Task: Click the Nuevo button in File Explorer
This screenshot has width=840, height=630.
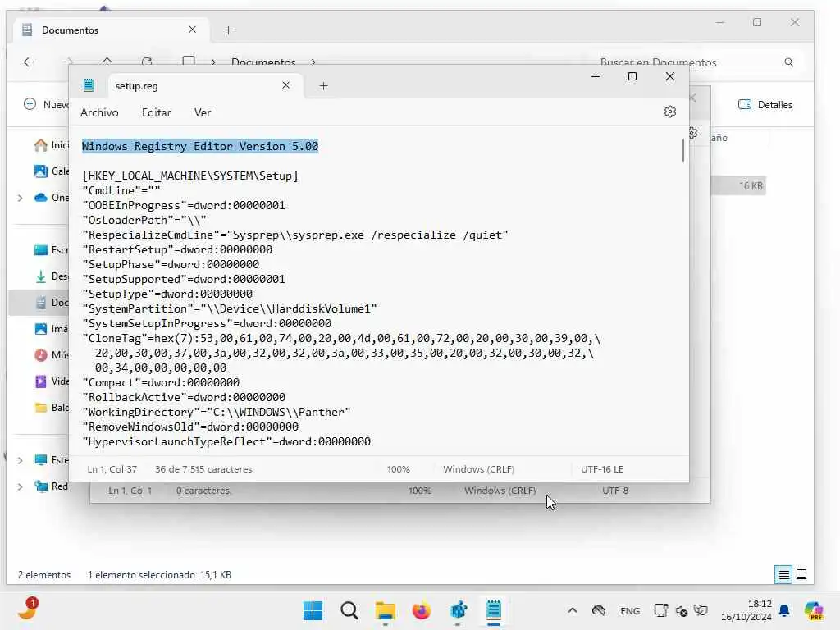Action: (46, 104)
